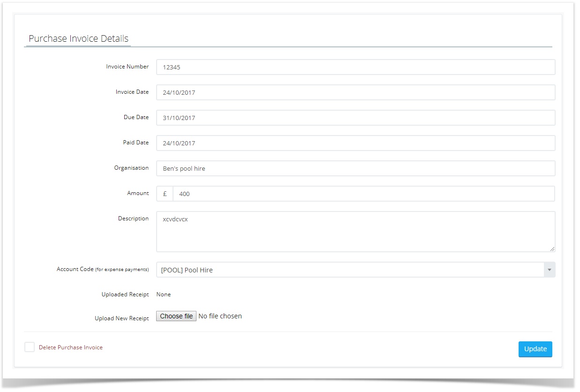580x392 pixels.
Task: Click the Due Date label
Action: point(136,117)
